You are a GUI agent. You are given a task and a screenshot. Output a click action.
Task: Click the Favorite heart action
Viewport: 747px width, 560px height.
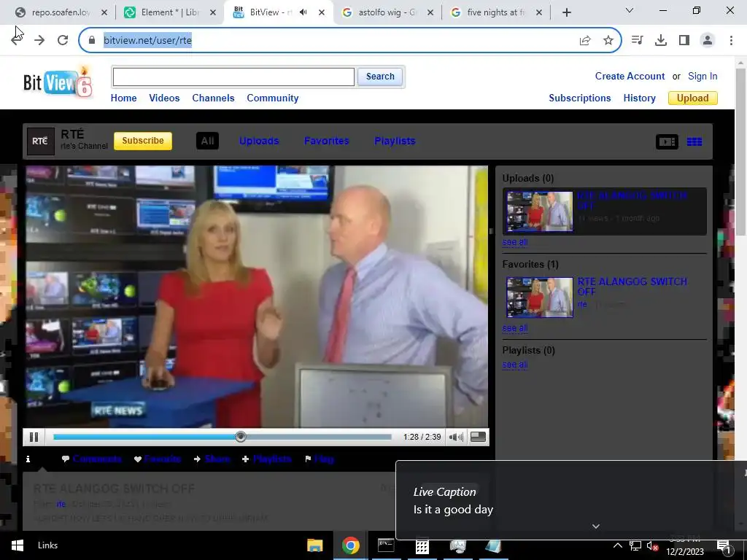pyautogui.click(x=158, y=459)
